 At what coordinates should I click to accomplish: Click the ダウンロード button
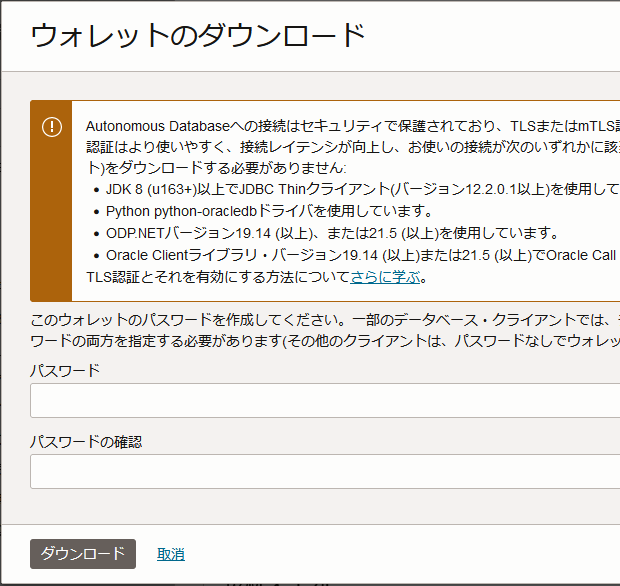click(x=83, y=554)
